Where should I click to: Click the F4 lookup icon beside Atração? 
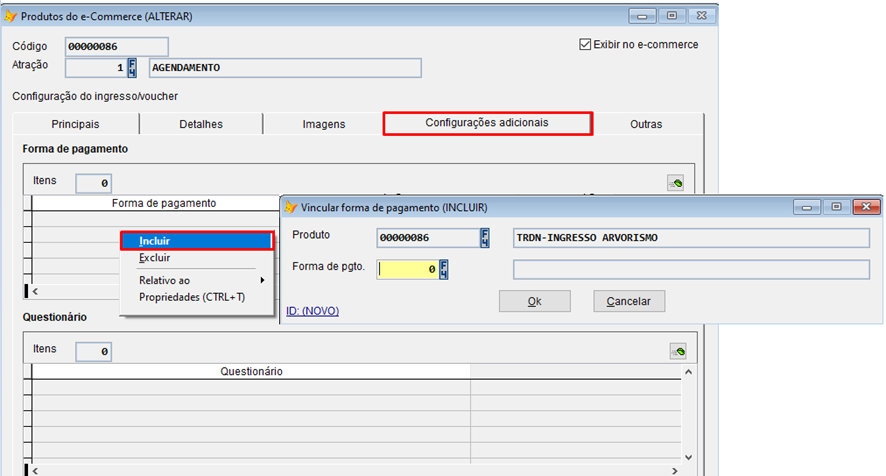(x=133, y=68)
